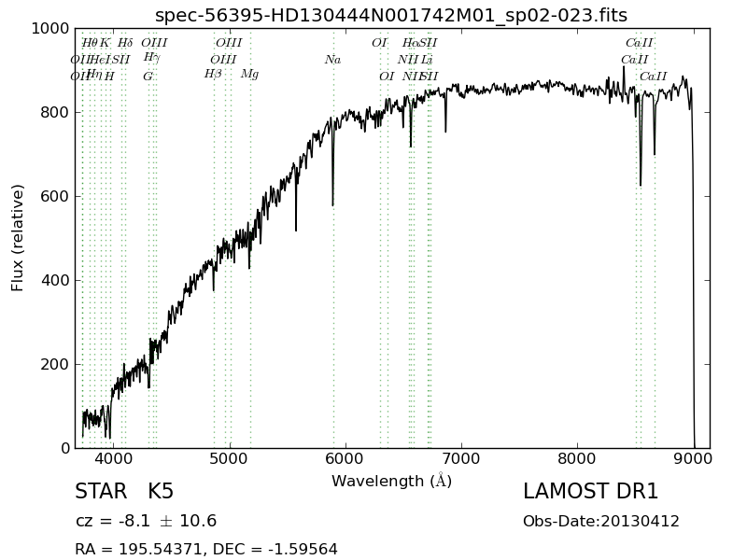Click the 'Hβ' line label
The image size is (747, 560).
pos(213,75)
